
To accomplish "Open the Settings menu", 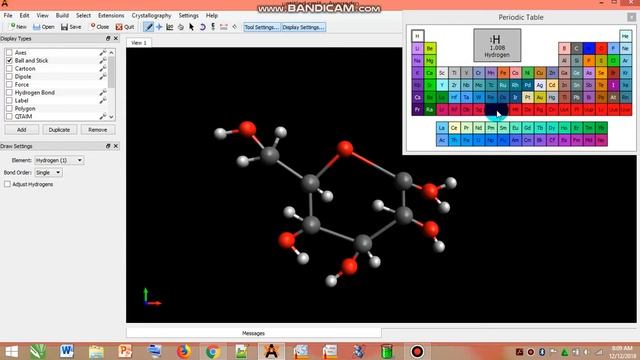I will tap(189, 16).
